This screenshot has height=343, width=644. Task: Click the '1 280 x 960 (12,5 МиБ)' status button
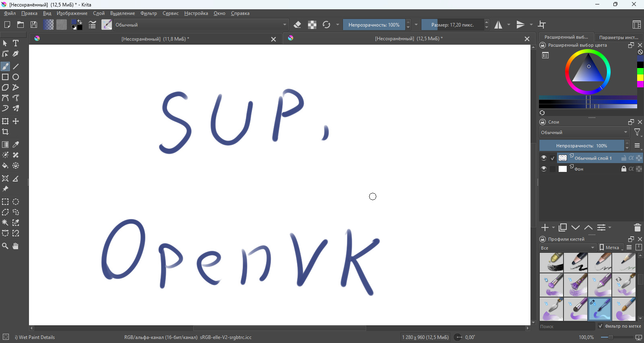425,337
